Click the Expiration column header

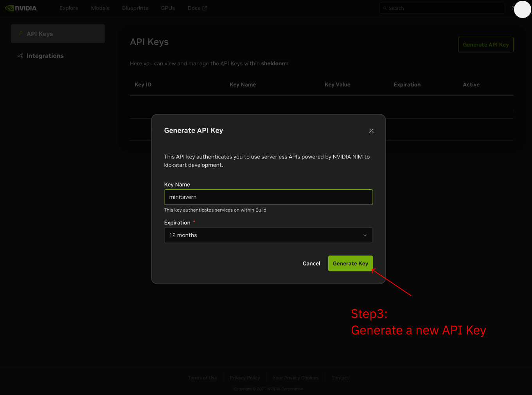click(407, 84)
